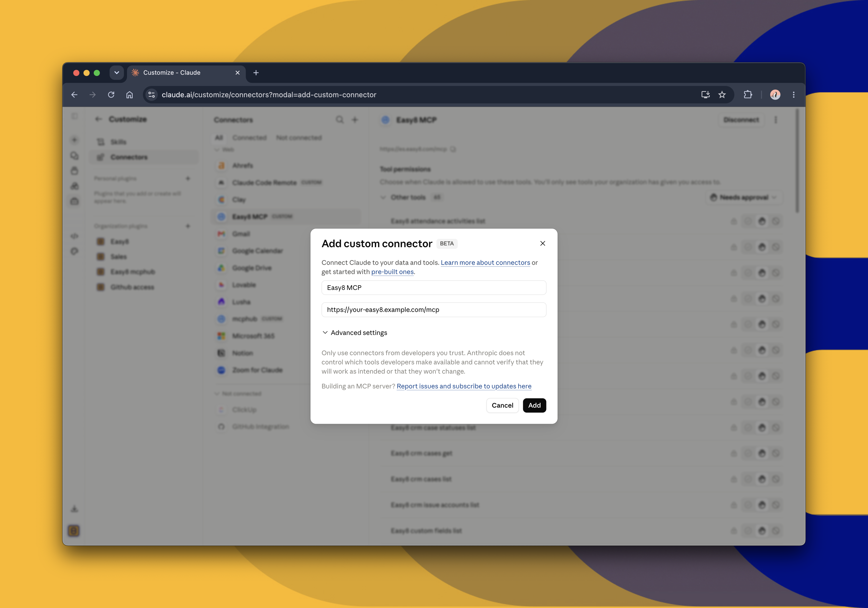
Task: Open a new browser tab
Action: pyautogui.click(x=256, y=73)
